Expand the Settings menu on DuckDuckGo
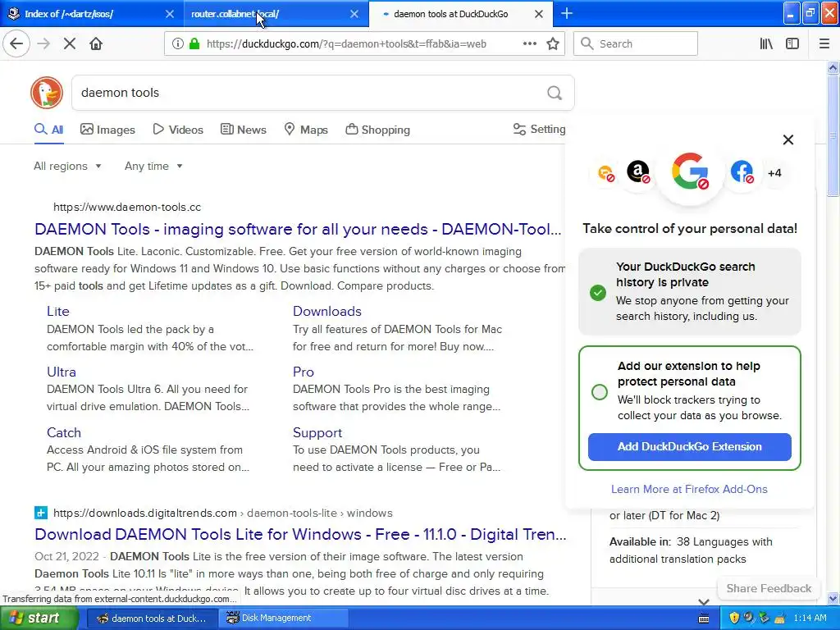This screenshot has width=840, height=630. (x=539, y=129)
